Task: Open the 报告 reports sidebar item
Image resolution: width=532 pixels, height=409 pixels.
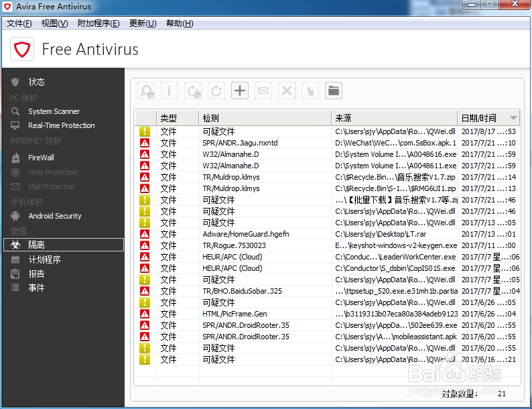Action: click(36, 274)
